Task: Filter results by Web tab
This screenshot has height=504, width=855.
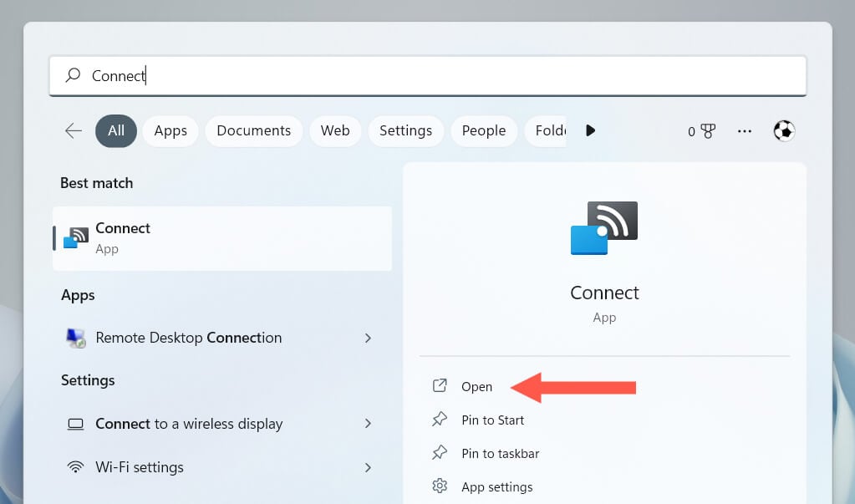Action: pyautogui.click(x=335, y=130)
